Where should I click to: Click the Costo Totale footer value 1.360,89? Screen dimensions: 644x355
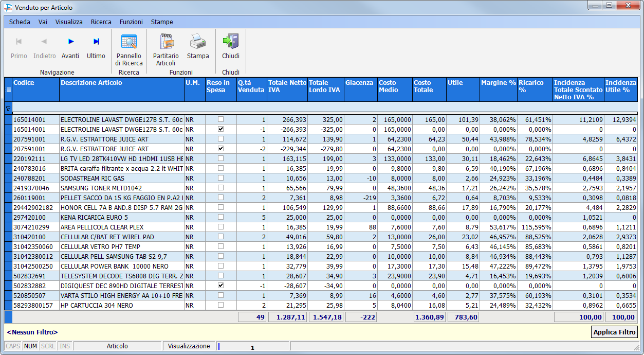[429, 317]
